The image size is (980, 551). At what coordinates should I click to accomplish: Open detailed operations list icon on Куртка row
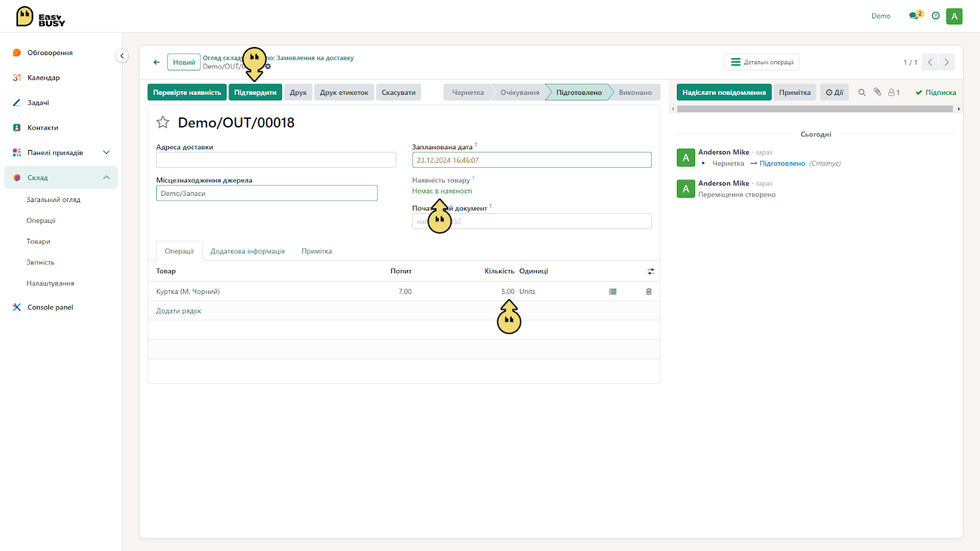click(612, 291)
